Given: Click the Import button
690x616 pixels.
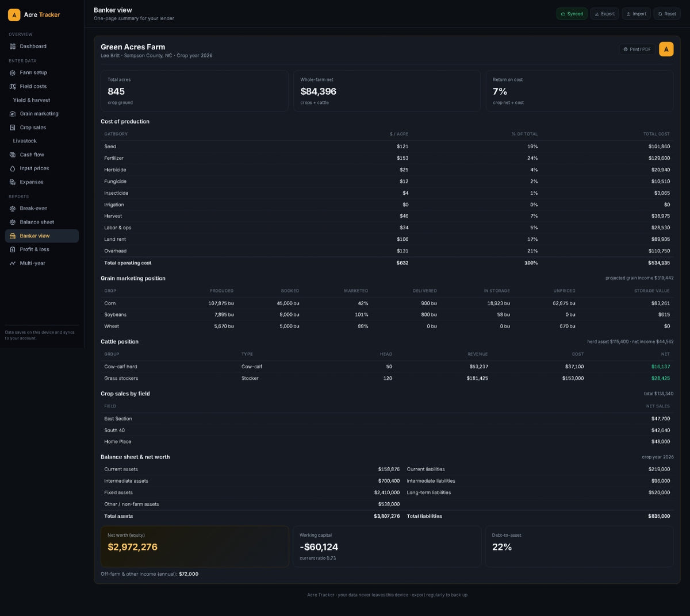Looking at the screenshot, I should click(636, 14).
